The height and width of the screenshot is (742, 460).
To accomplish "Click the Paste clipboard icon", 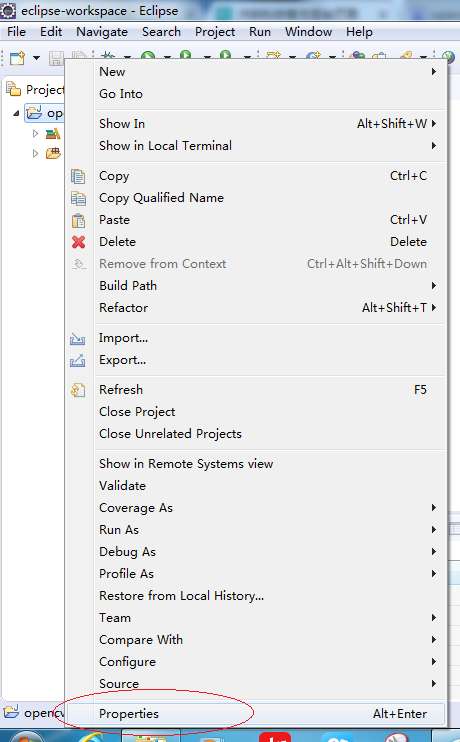I will [x=78, y=220].
